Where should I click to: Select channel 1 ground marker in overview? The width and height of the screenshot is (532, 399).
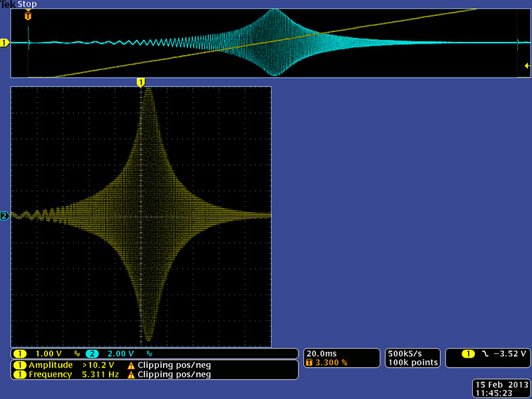4,43
